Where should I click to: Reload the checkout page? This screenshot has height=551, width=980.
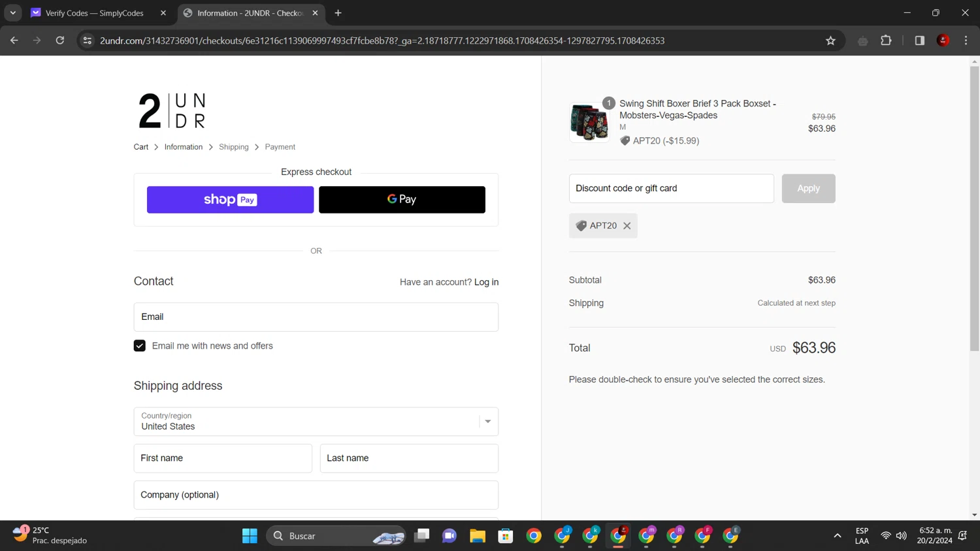[x=60, y=40]
